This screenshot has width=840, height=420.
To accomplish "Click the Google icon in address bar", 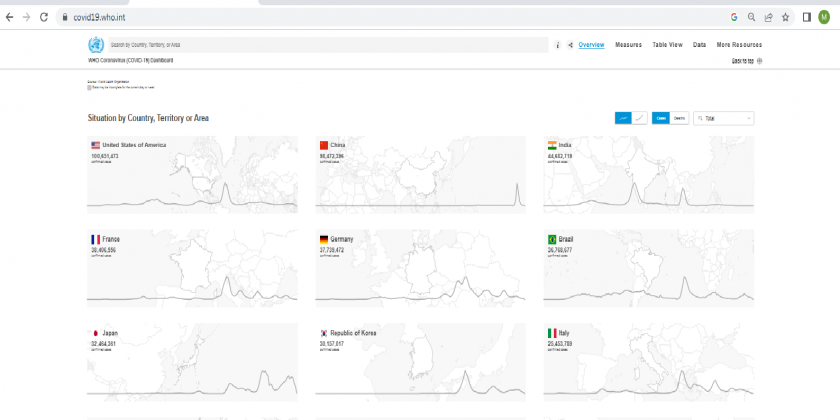I will point(734,17).
